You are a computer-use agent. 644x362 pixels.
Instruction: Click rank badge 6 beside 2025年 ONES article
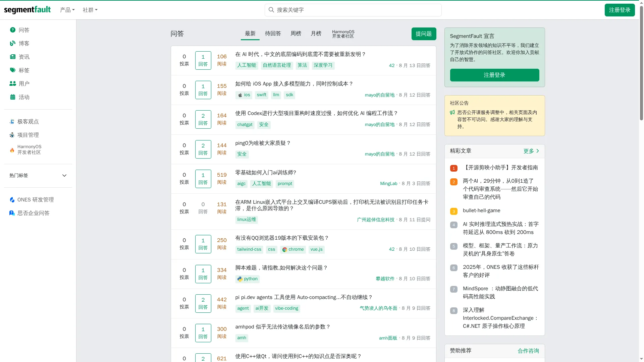[x=454, y=268]
